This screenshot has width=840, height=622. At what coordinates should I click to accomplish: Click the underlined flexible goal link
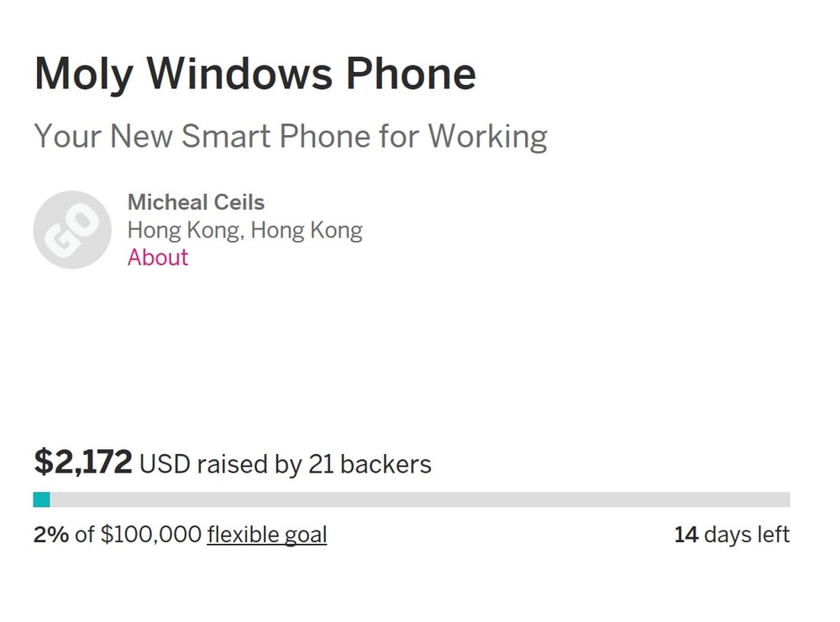coord(267,535)
